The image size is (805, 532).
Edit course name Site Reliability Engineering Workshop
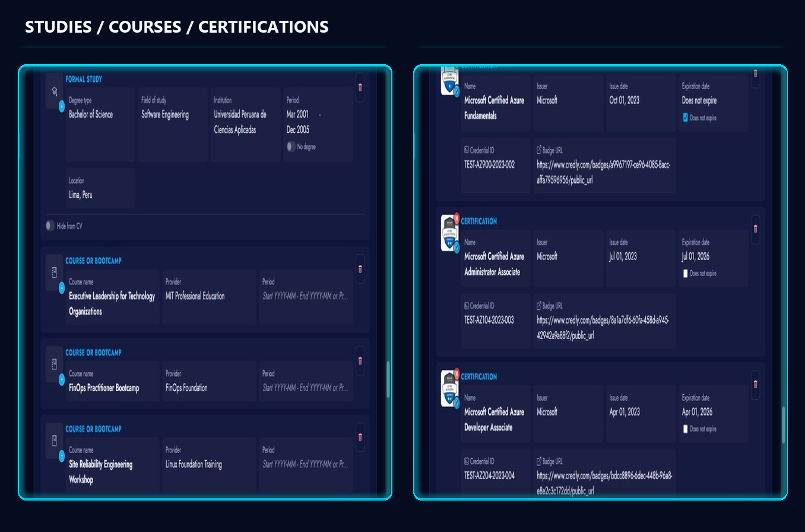[112, 465]
